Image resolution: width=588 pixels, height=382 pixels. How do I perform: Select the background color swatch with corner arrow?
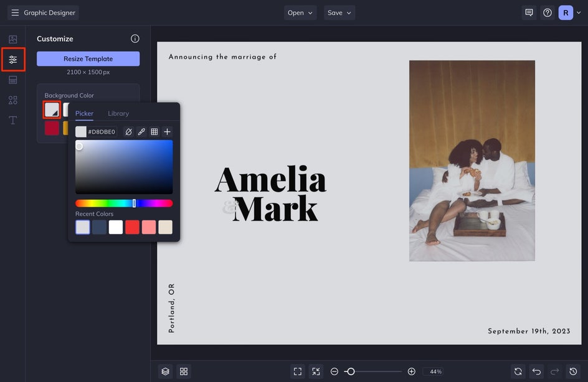click(52, 109)
